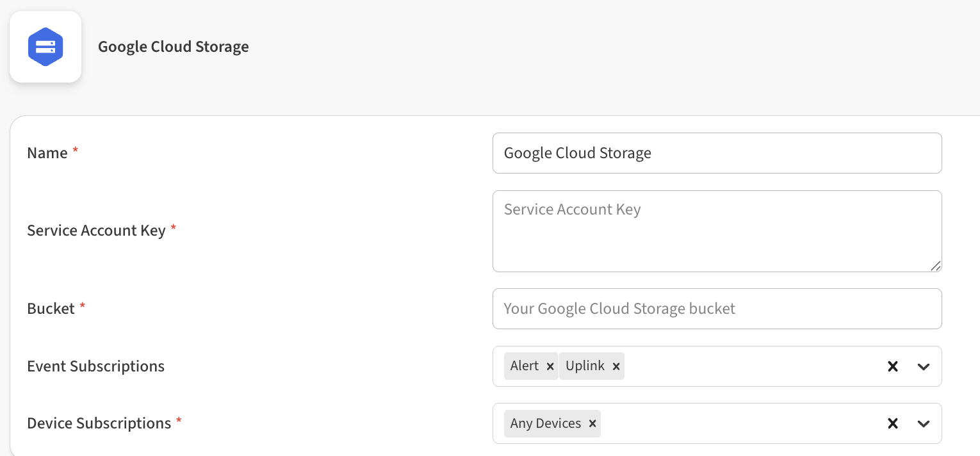
Task: Click the Bucket label
Action: (51, 309)
